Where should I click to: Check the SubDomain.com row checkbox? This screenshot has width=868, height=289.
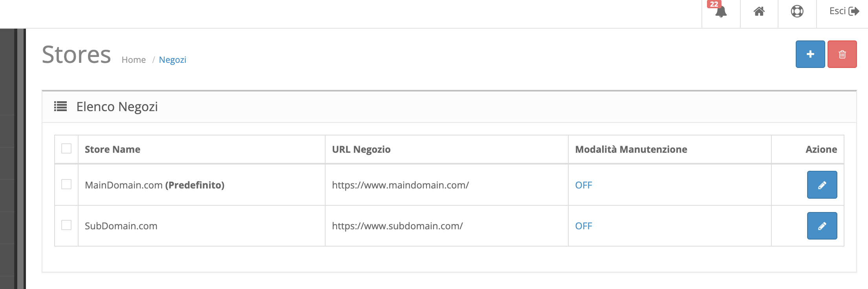[66, 225]
